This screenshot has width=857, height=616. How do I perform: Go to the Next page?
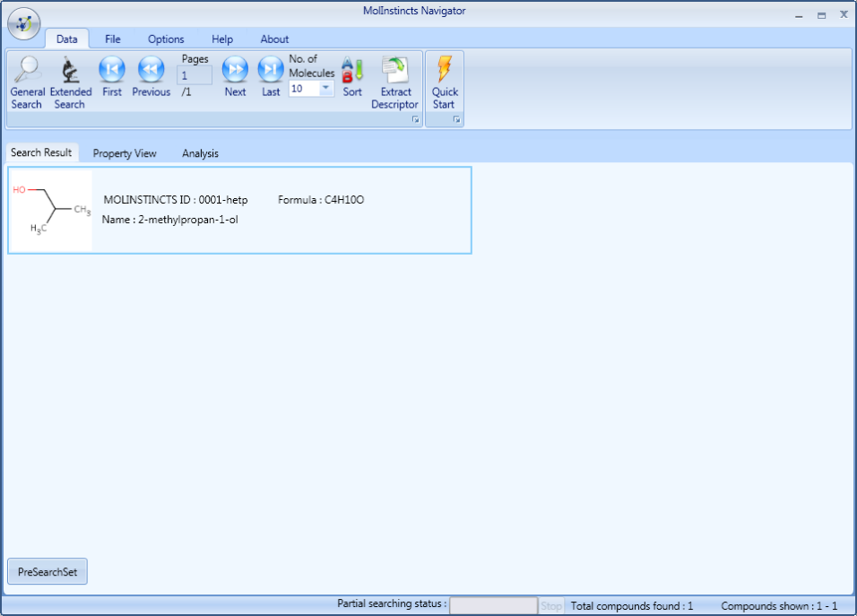235,77
